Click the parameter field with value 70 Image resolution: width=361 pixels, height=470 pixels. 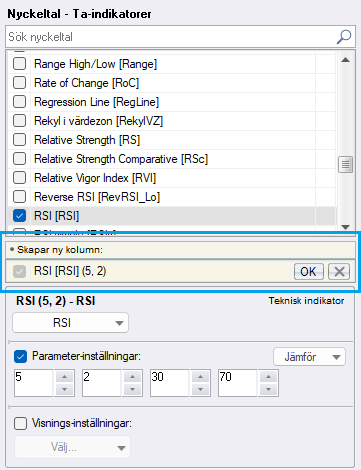click(x=237, y=383)
